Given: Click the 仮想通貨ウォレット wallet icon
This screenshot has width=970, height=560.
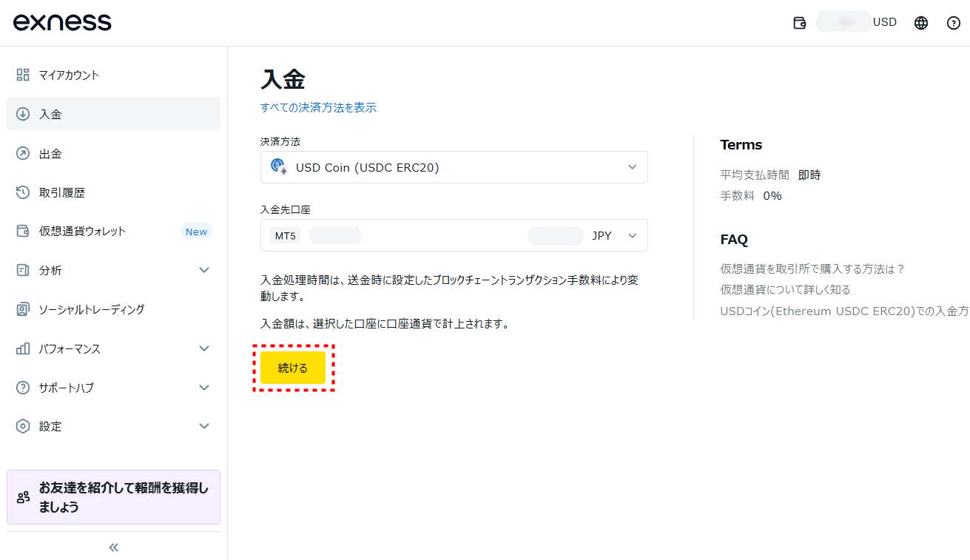Looking at the screenshot, I should (x=23, y=231).
